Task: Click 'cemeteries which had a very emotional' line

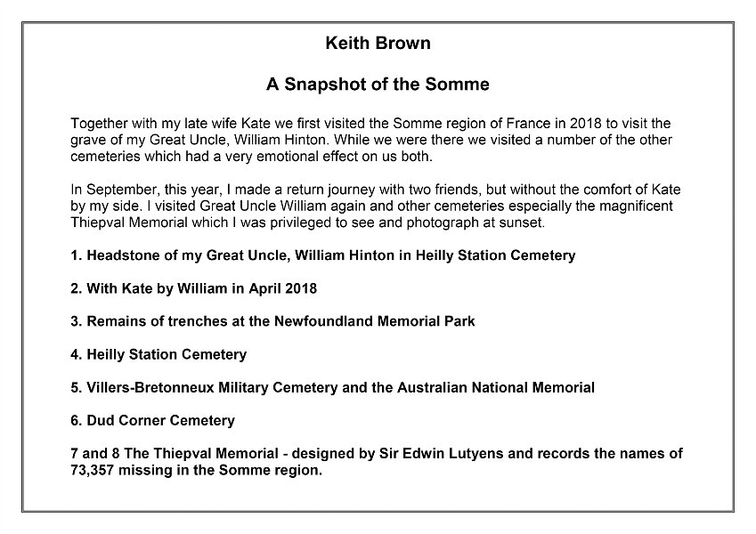Action: tap(252, 157)
